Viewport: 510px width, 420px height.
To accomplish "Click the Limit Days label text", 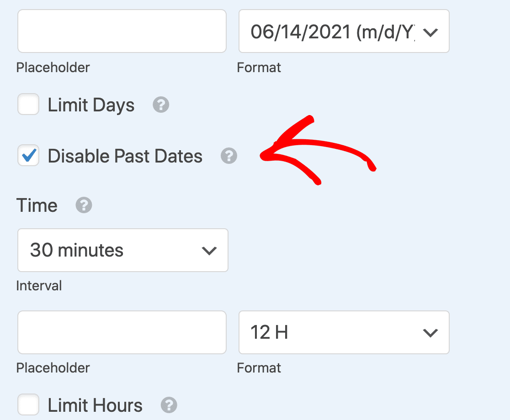I will [x=90, y=105].
